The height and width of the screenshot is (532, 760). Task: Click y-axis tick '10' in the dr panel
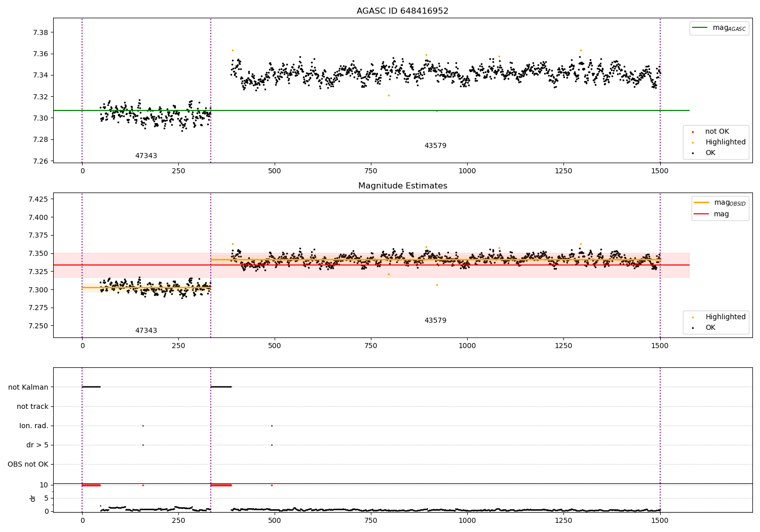(x=45, y=485)
